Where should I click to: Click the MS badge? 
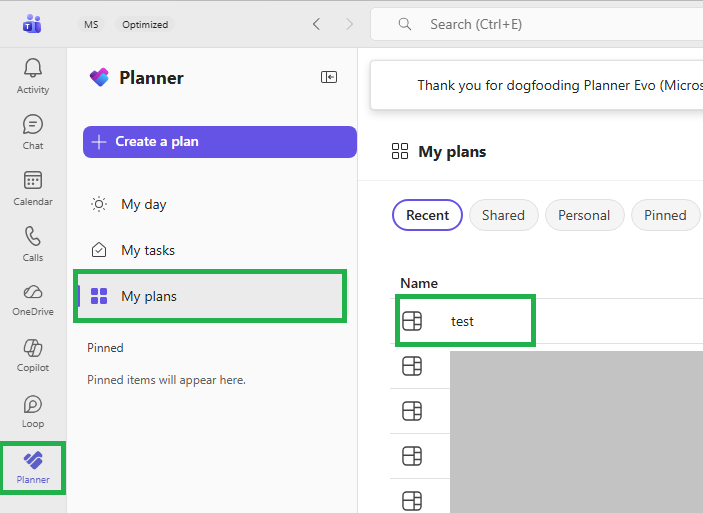point(91,24)
